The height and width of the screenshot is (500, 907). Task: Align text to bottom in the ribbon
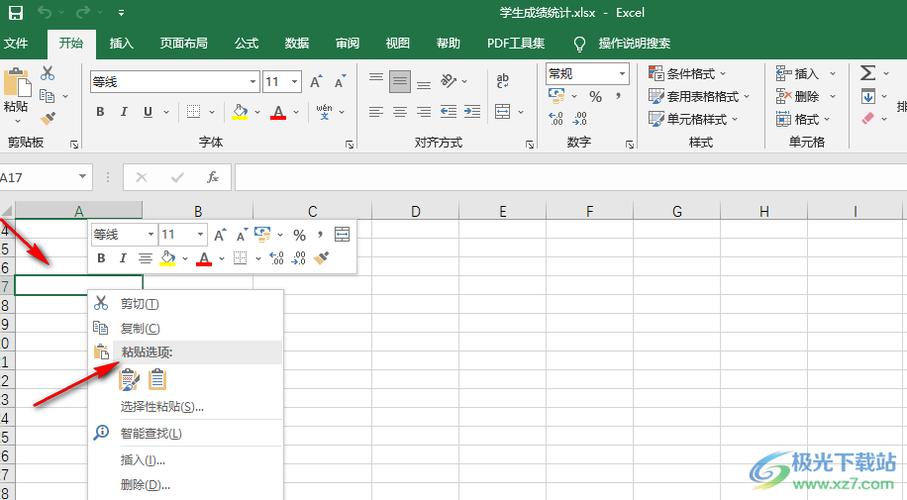point(424,83)
